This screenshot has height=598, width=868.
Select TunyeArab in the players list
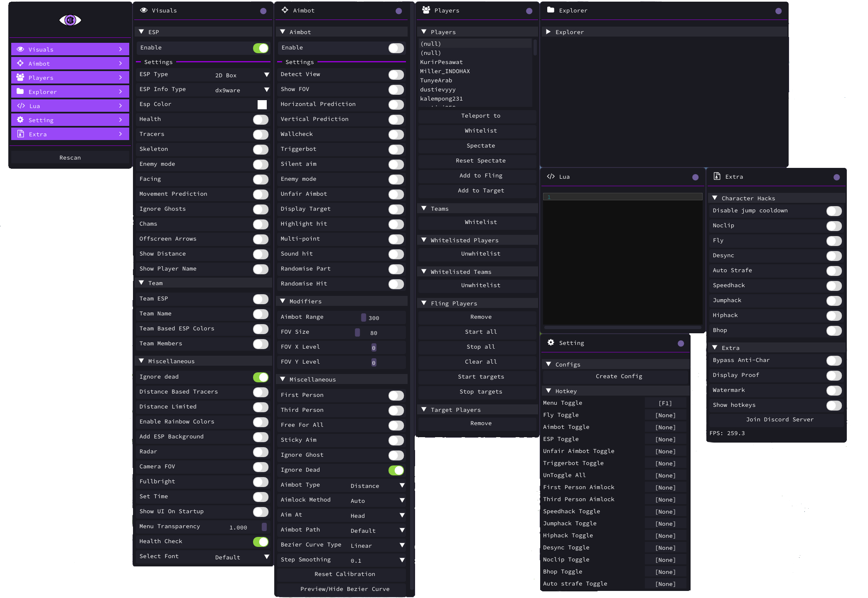coord(436,80)
